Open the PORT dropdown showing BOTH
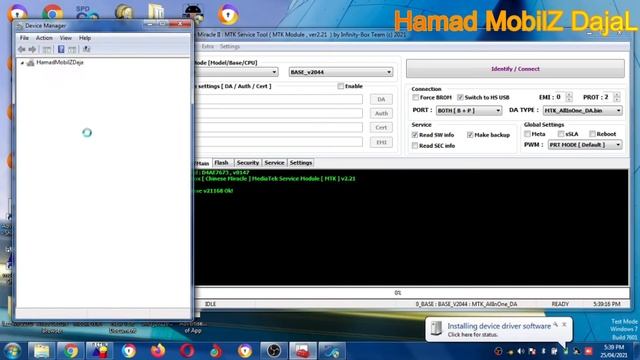 [x=469, y=111]
